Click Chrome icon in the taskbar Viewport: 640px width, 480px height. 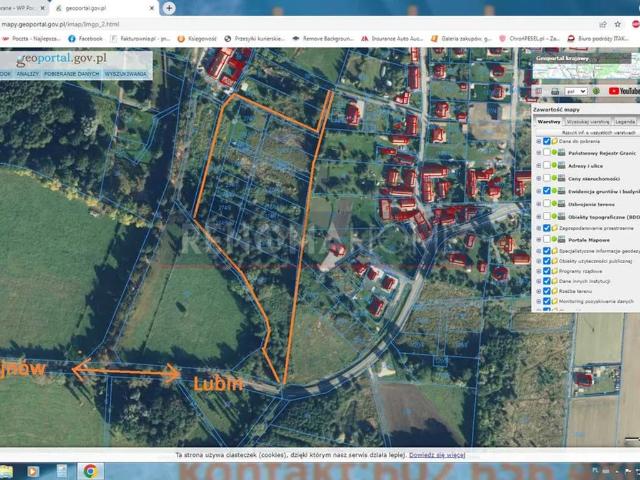[x=90, y=470]
